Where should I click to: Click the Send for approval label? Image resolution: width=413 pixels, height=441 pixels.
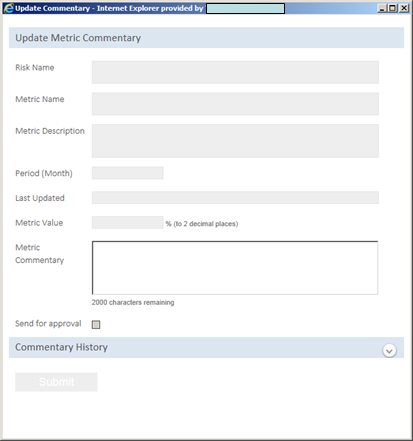[x=48, y=324]
